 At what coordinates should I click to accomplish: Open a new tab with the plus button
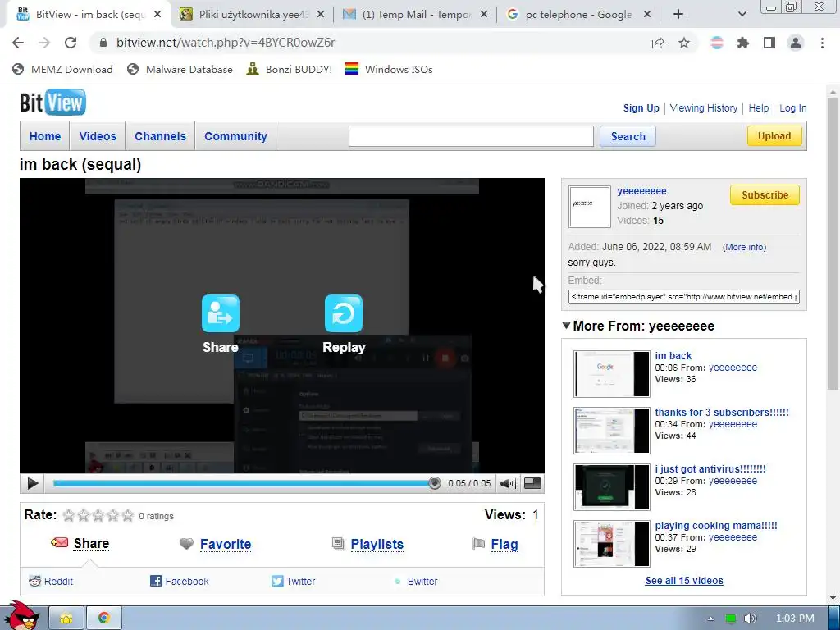678,15
